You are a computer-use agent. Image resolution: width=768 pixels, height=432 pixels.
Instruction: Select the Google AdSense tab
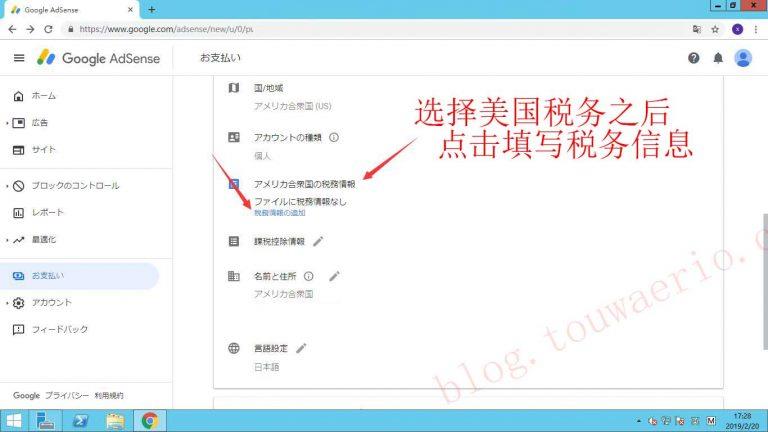point(72,10)
